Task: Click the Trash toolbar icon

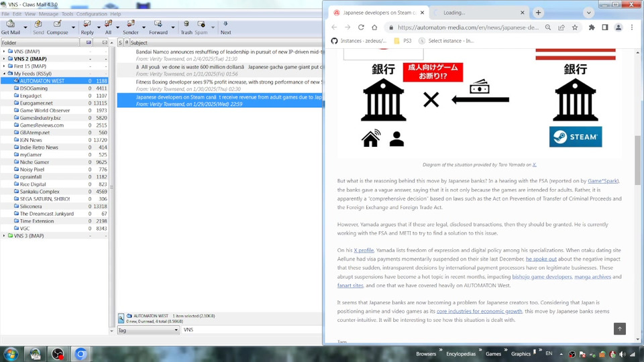Action: pyautogui.click(x=186, y=27)
